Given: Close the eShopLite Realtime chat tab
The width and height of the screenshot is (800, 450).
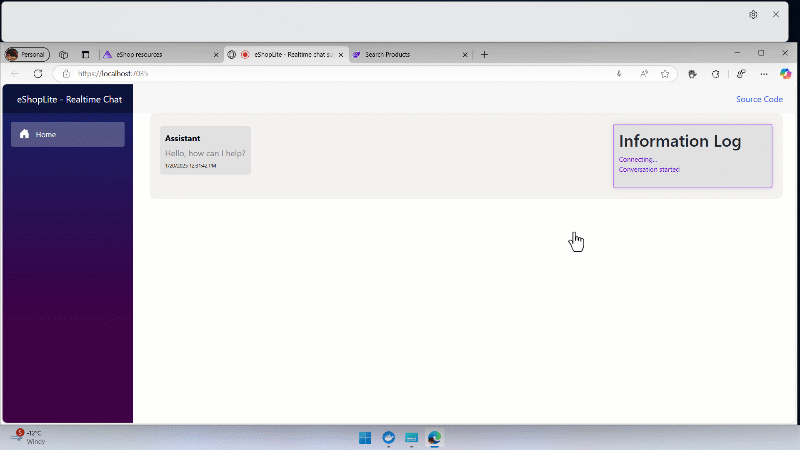Looking at the screenshot, I should (341, 55).
